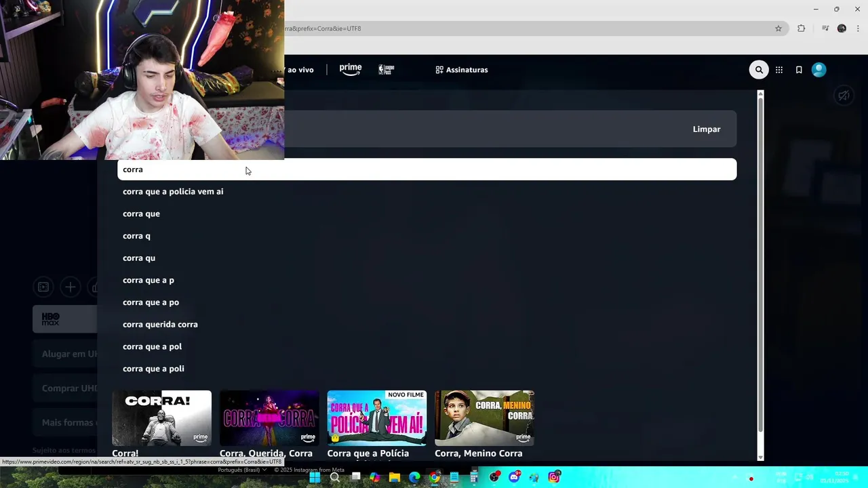Image resolution: width=868 pixels, height=488 pixels.
Task: Open the Português (Brasil) language dropdown
Action: point(242,470)
